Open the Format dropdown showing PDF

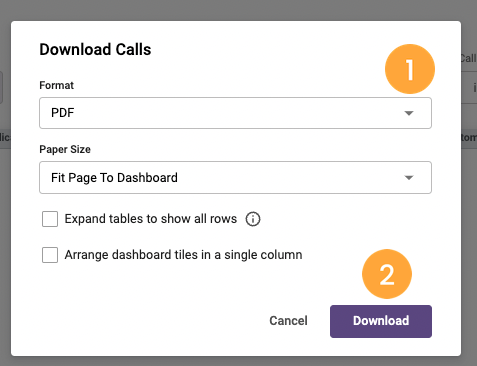pyautogui.click(x=235, y=113)
